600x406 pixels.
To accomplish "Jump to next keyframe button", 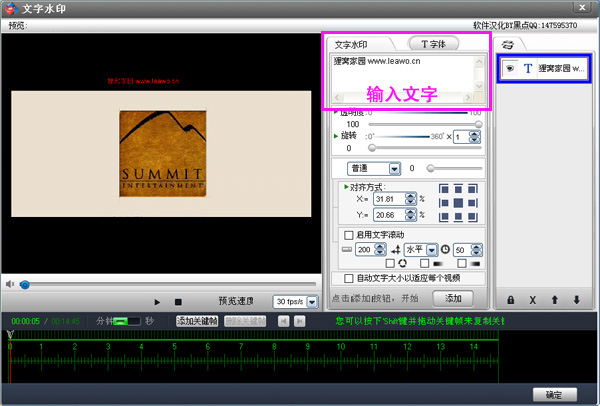I will [x=300, y=321].
